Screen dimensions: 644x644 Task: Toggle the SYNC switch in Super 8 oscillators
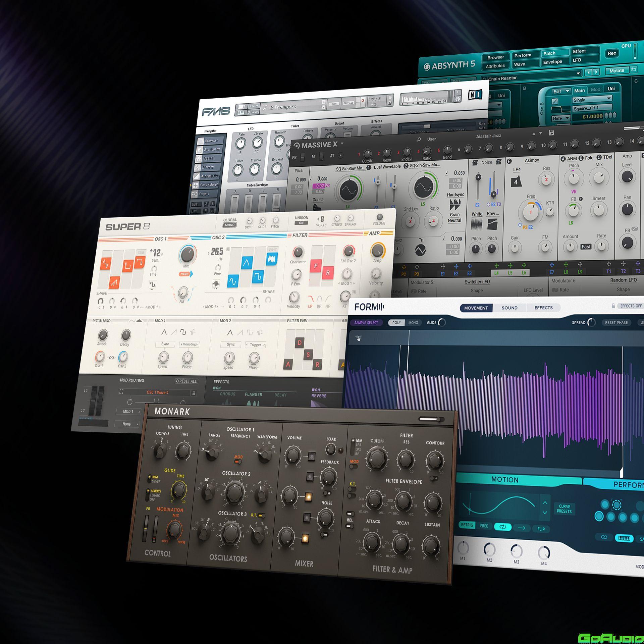186,274
